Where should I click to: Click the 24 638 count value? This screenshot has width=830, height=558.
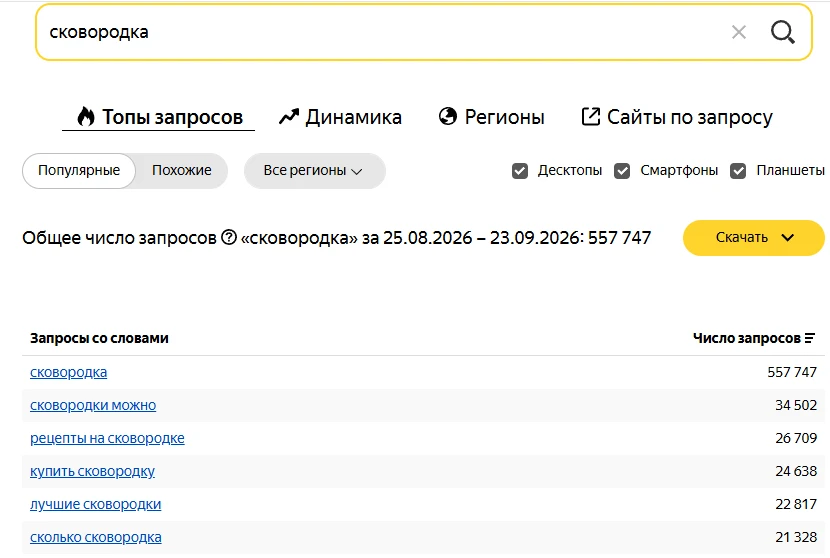(796, 471)
